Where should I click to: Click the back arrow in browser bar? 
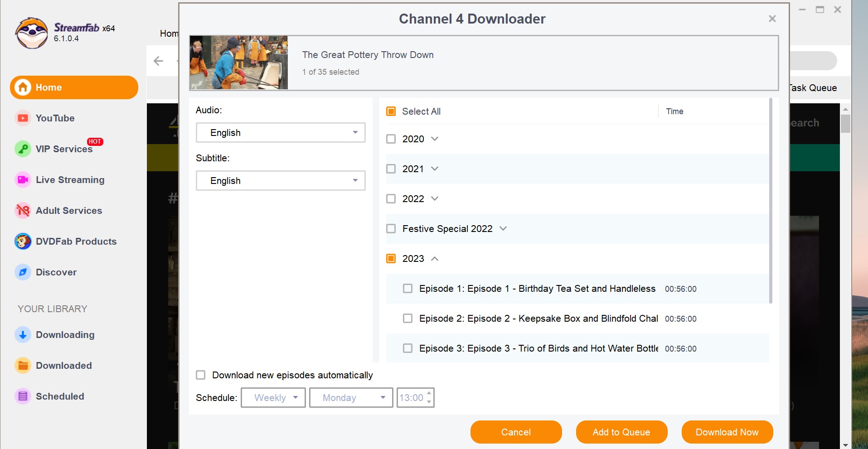tap(158, 61)
